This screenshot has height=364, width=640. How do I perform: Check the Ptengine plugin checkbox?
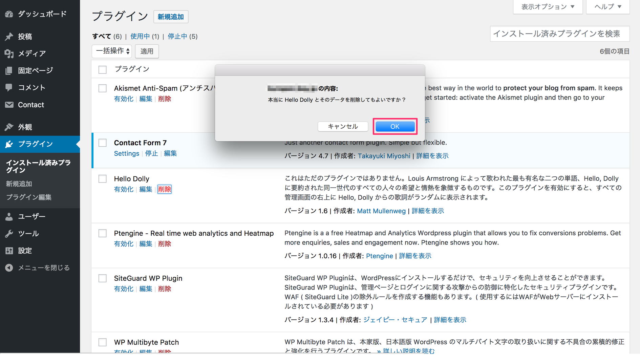click(x=103, y=233)
